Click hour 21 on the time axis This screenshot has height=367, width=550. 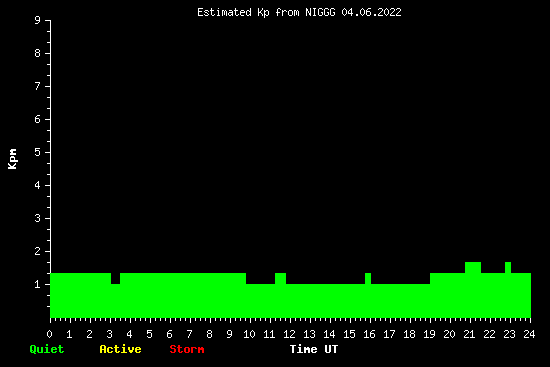[x=469, y=334]
